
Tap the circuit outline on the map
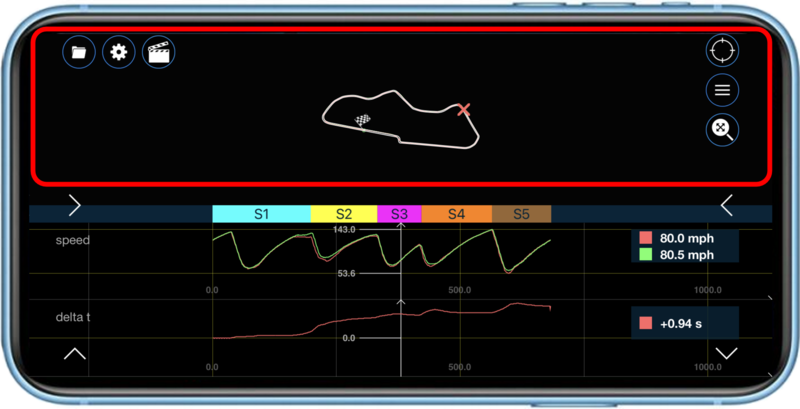401,120
